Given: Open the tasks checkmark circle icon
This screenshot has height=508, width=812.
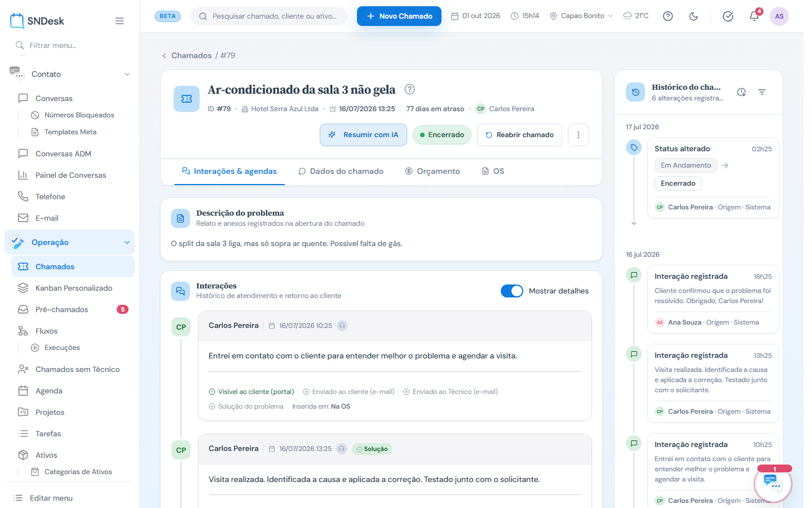Looking at the screenshot, I should click(728, 16).
